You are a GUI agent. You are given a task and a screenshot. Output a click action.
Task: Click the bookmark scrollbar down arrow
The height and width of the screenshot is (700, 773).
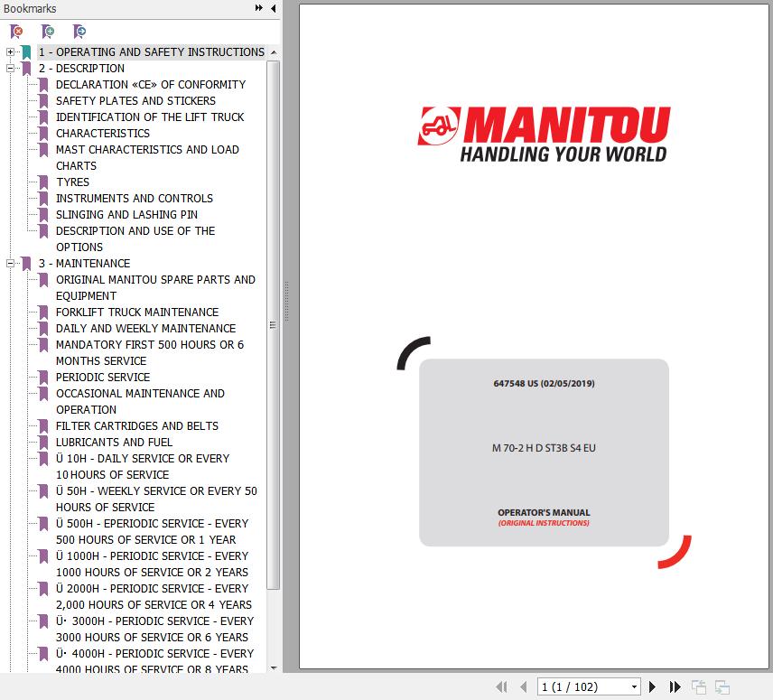coord(274,668)
